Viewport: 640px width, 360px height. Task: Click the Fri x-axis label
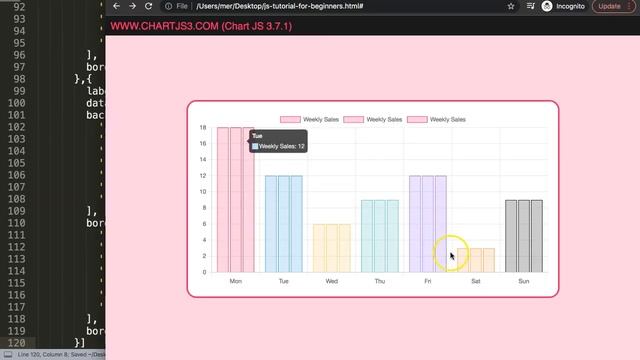coord(428,281)
